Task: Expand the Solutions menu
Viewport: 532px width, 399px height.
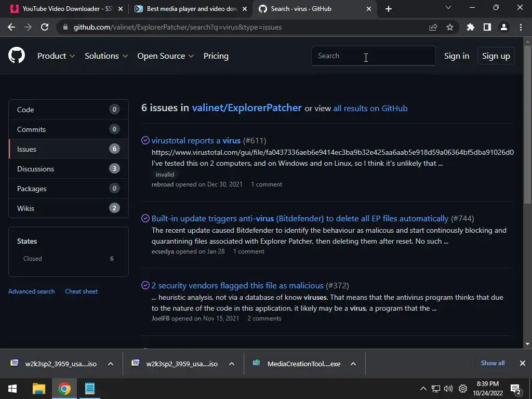Action: [x=106, y=56]
